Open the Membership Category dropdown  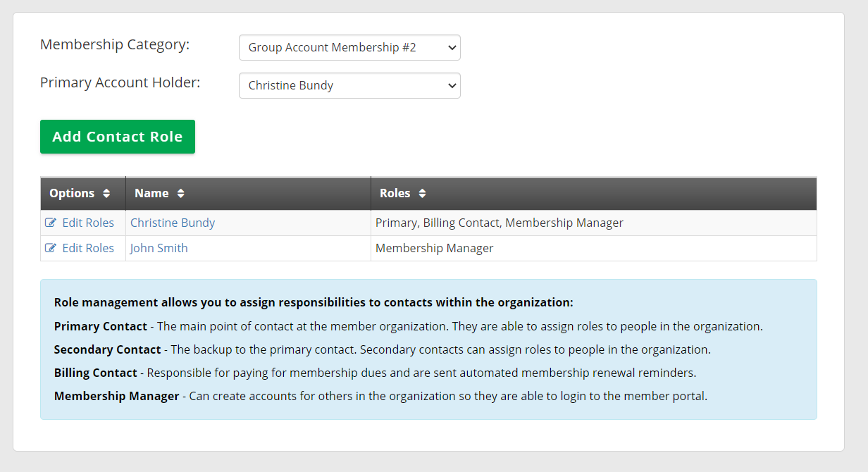click(349, 47)
